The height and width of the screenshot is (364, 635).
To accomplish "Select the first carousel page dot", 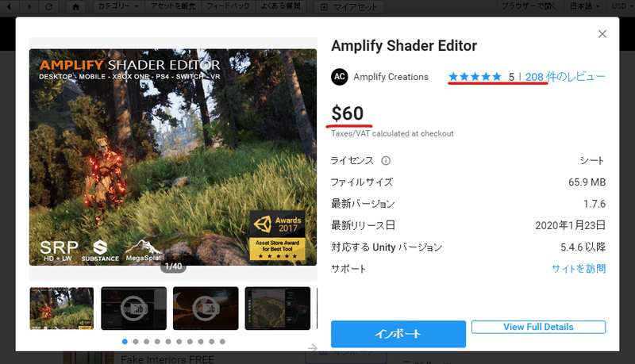I will click(x=125, y=342).
